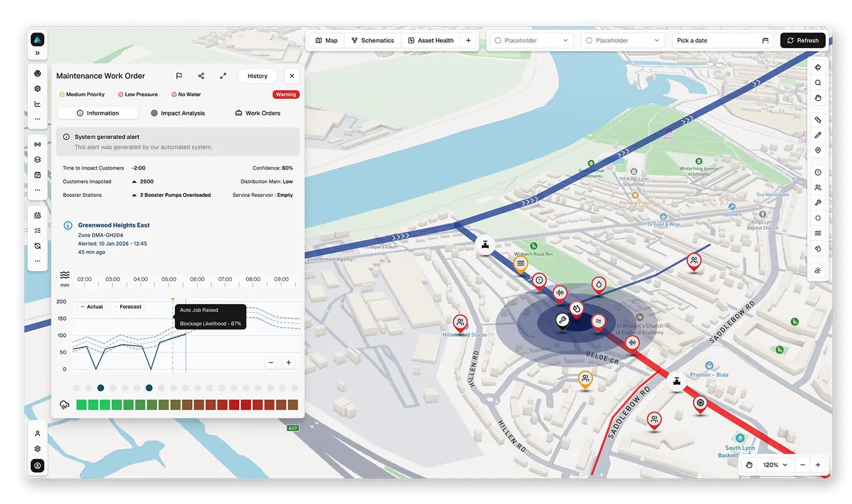The width and height of the screenshot is (852, 504).
Task: Share the maintenance work order
Action: click(201, 76)
